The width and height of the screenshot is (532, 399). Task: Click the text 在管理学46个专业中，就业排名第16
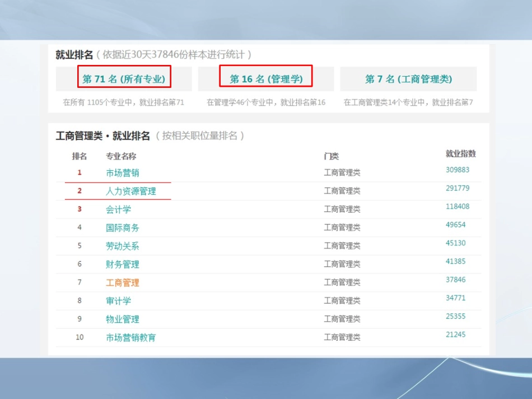(x=266, y=102)
